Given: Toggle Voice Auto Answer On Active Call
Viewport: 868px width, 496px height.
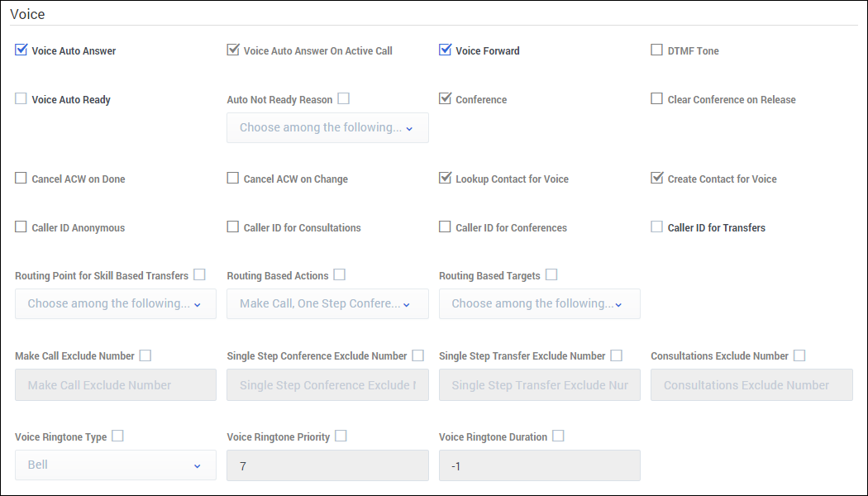Looking at the screenshot, I should pyautogui.click(x=233, y=50).
